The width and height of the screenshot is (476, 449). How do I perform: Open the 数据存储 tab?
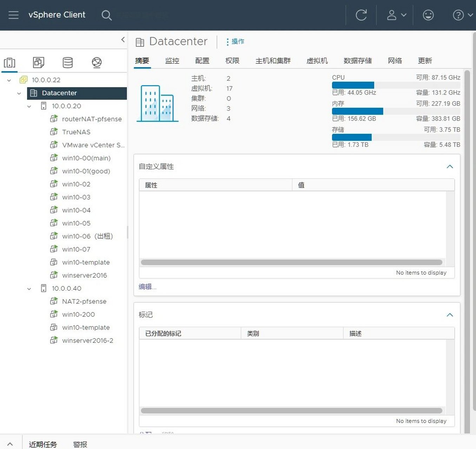358,61
